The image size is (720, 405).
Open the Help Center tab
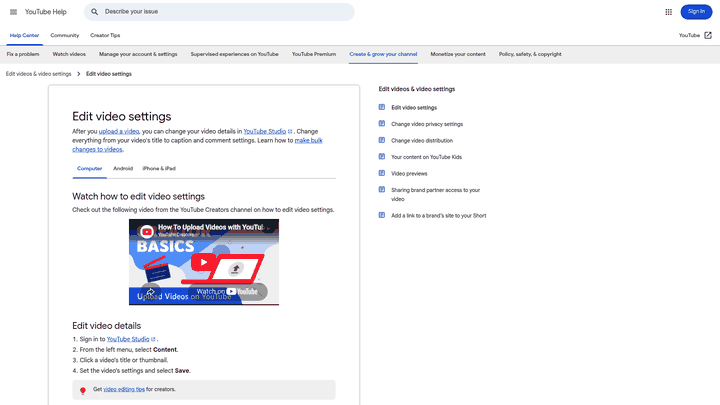coord(24,35)
